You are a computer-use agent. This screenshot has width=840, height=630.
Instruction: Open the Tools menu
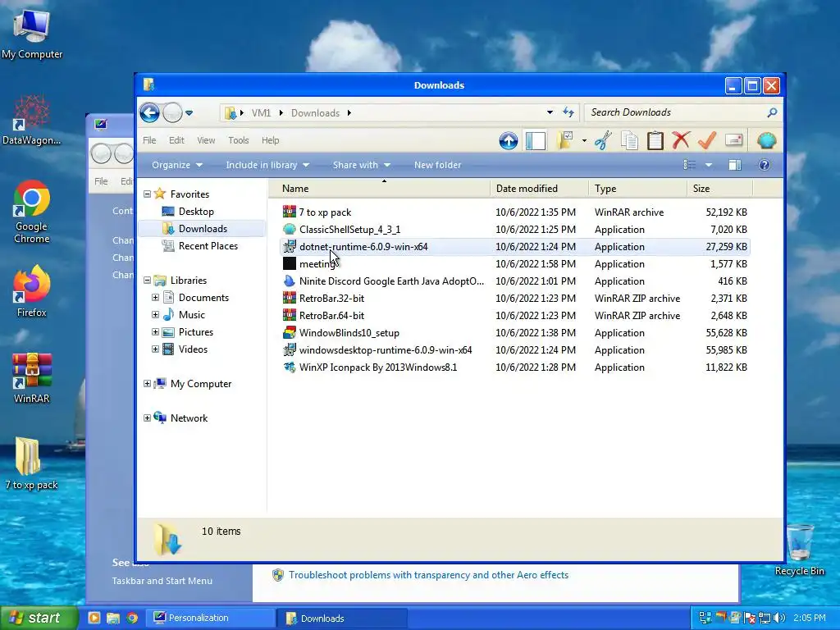[239, 140]
